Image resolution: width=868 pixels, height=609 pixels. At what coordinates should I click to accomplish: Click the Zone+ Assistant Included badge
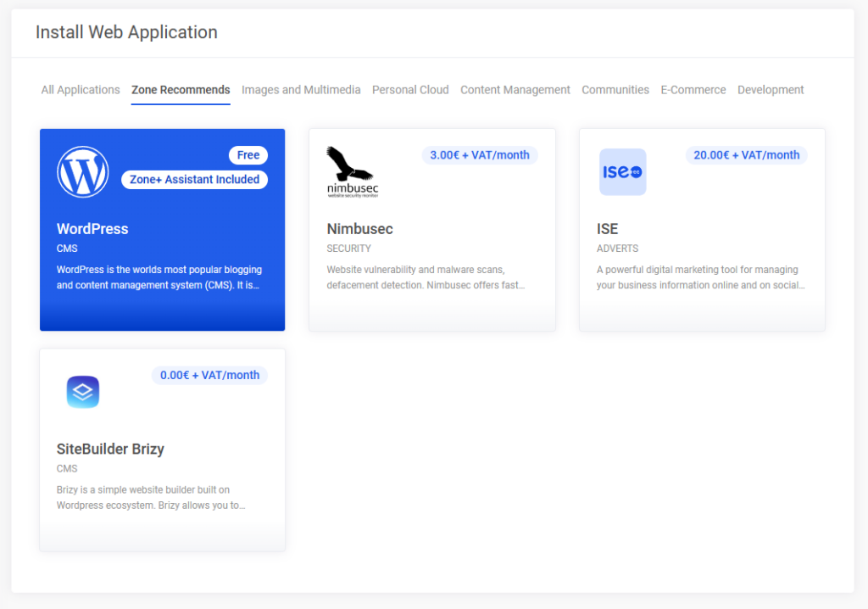coord(194,179)
